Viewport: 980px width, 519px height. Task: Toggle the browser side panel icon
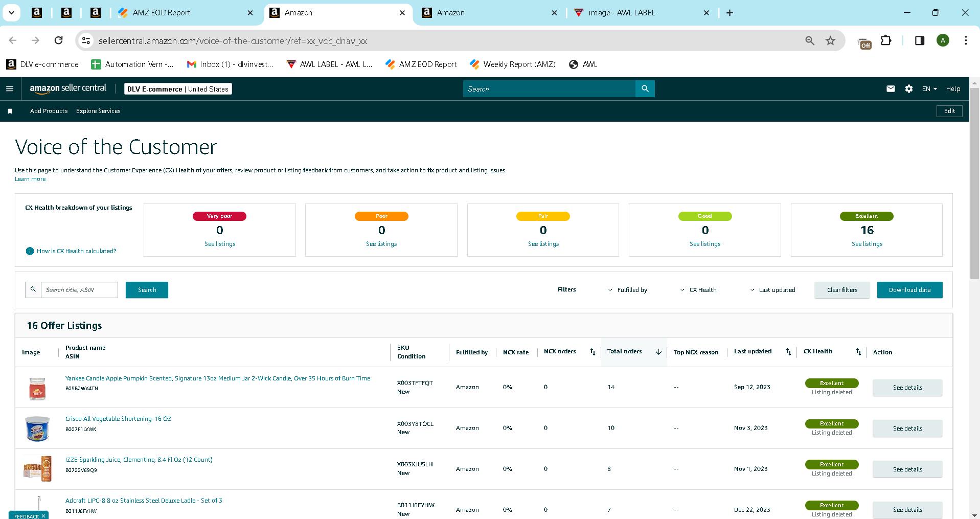(x=920, y=40)
